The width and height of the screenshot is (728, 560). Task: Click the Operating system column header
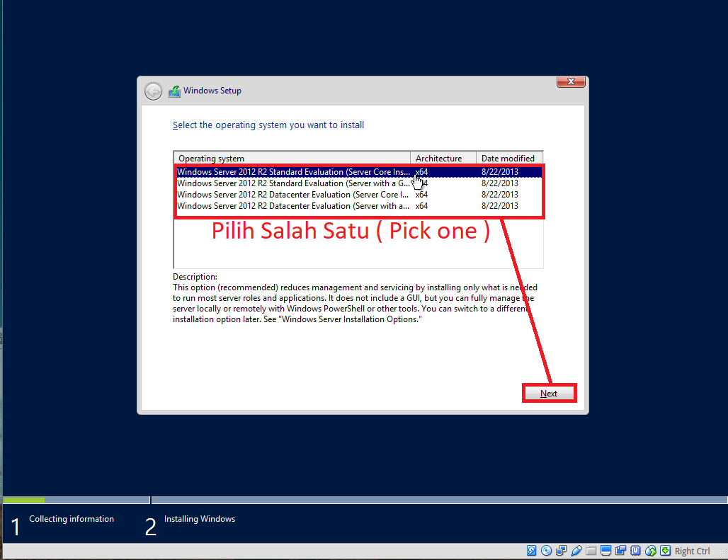[292, 158]
